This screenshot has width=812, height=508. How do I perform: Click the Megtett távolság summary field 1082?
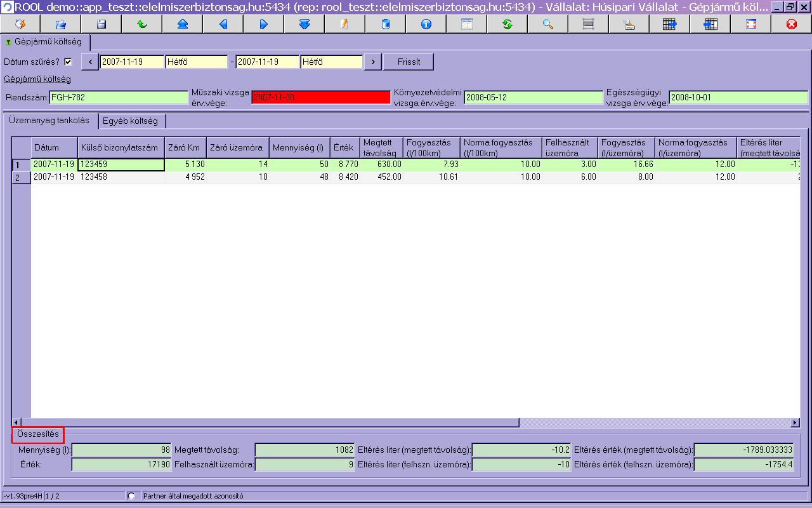tap(305, 450)
